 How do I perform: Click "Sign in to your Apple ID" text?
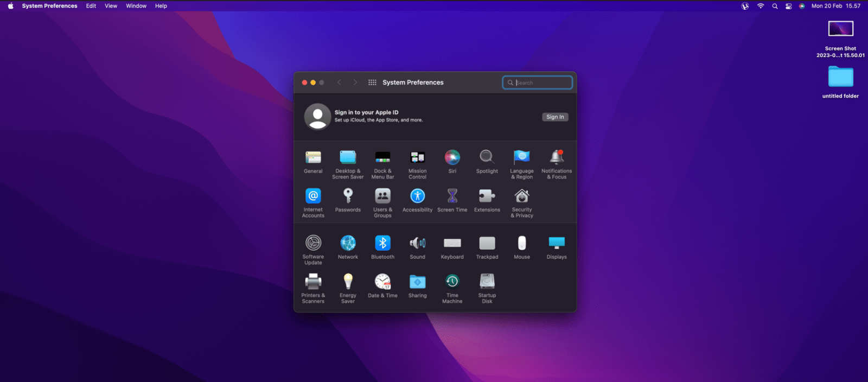click(366, 112)
